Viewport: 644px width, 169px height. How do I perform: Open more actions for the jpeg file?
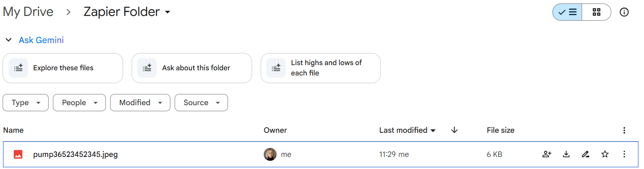pos(624,154)
